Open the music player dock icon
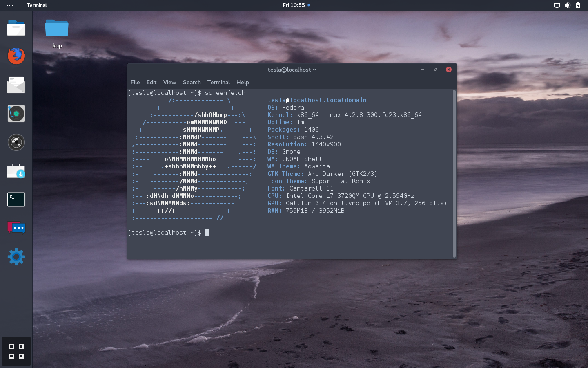This screenshot has height=368, width=588. pyautogui.click(x=16, y=114)
